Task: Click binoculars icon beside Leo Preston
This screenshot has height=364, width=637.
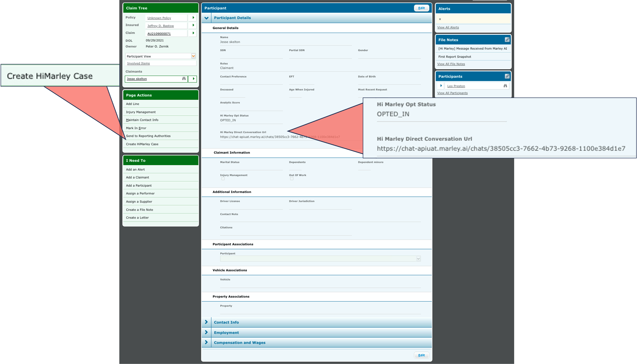Action: [505, 86]
